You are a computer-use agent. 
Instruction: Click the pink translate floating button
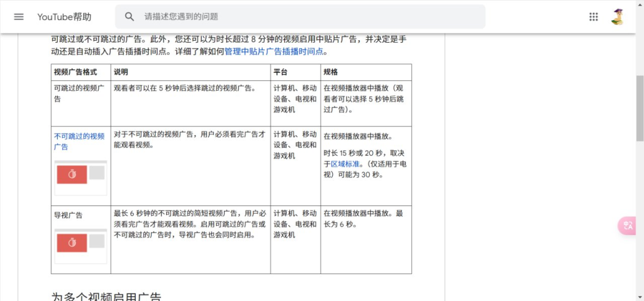[x=627, y=226]
